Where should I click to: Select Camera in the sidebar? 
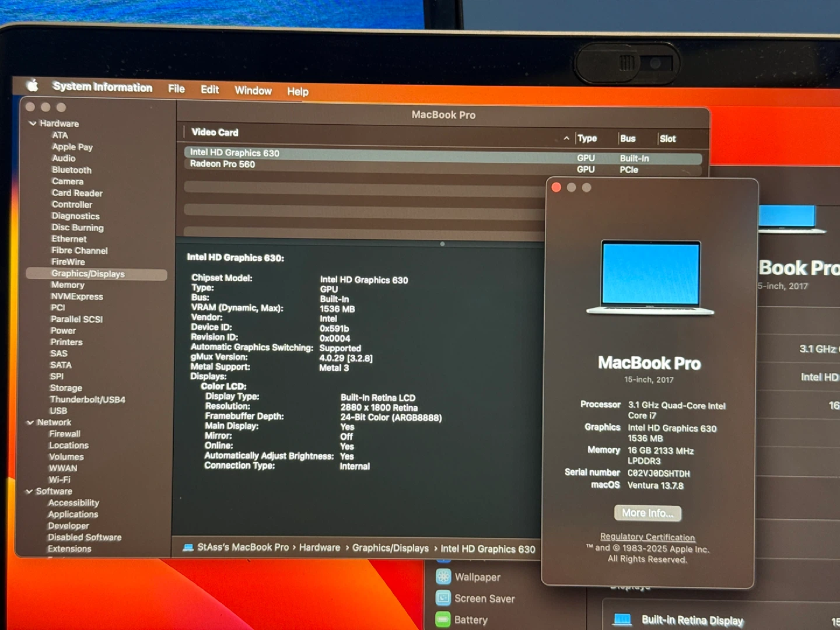[x=68, y=181]
